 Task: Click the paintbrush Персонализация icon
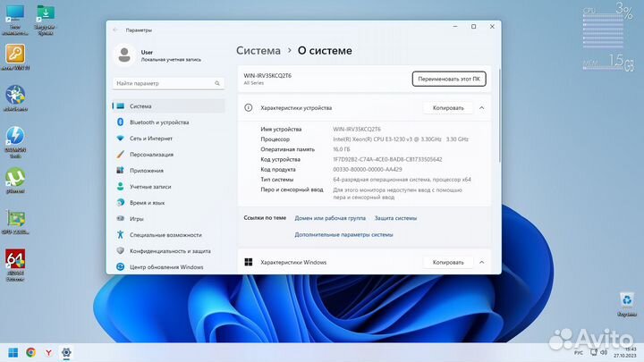point(121,155)
